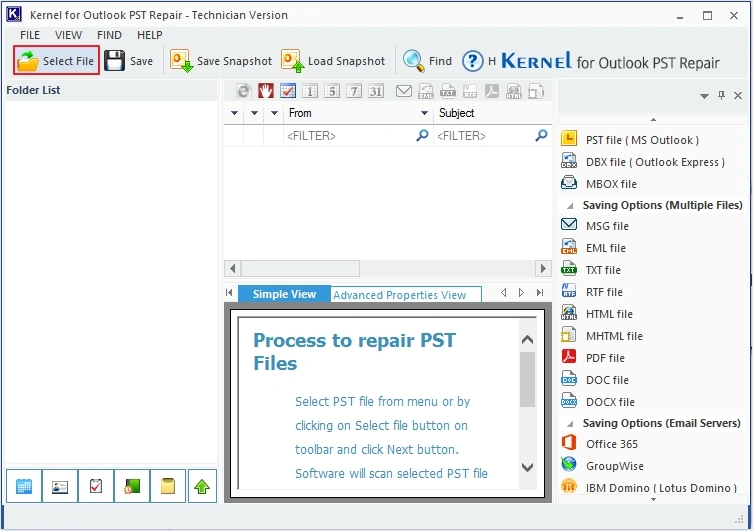Click the magnifier icon in From filter

[423, 135]
